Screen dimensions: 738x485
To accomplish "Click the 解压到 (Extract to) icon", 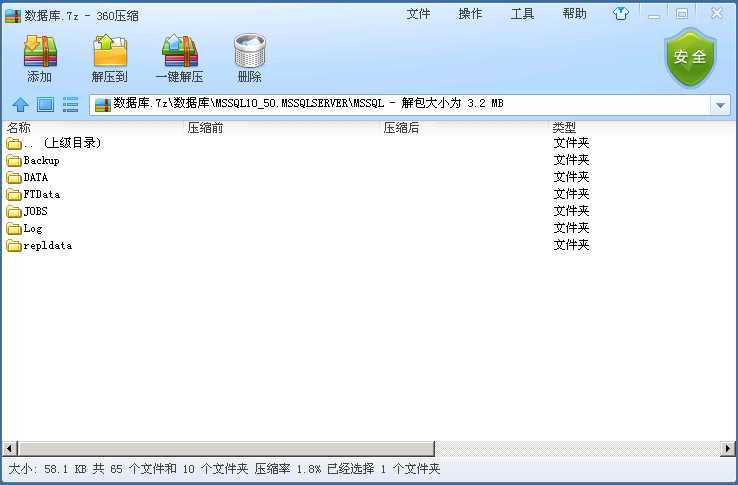I will click(x=110, y=51).
